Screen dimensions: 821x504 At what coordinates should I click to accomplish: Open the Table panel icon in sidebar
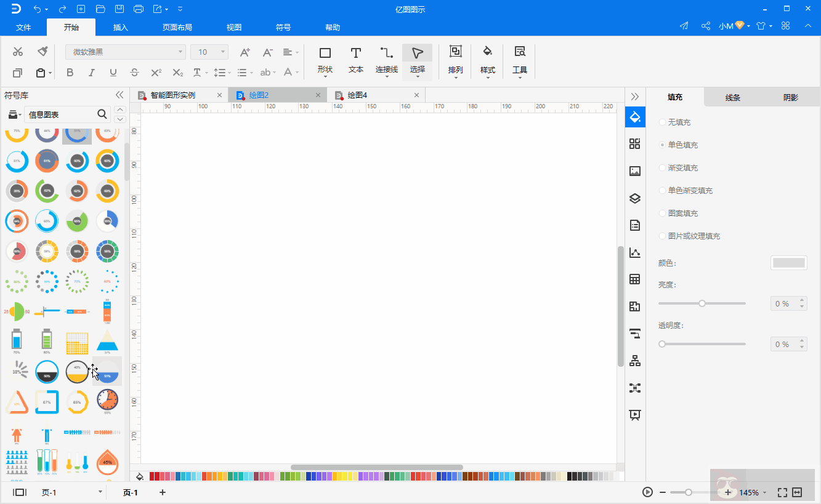[635, 279]
